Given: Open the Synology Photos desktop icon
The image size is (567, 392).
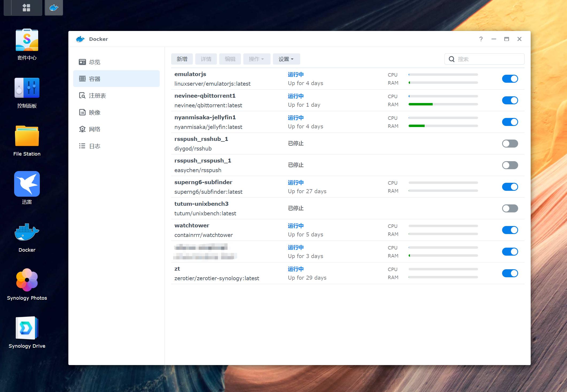Looking at the screenshot, I should pos(27,280).
